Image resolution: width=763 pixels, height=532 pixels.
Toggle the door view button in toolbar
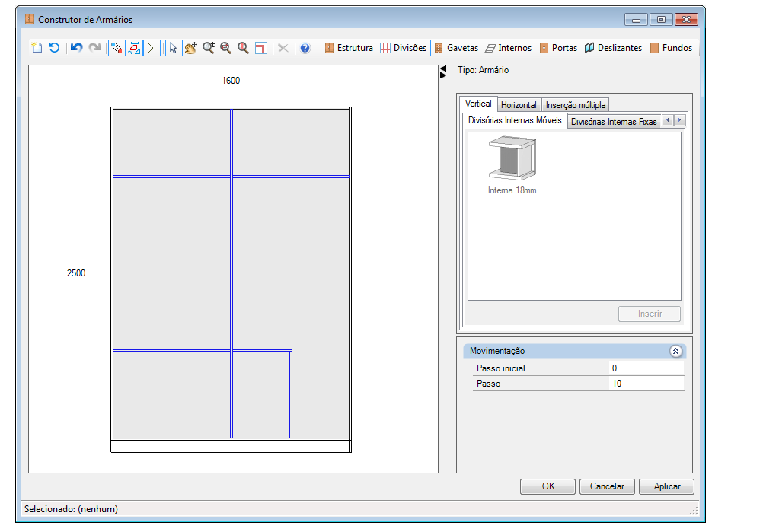click(x=152, y=48)
